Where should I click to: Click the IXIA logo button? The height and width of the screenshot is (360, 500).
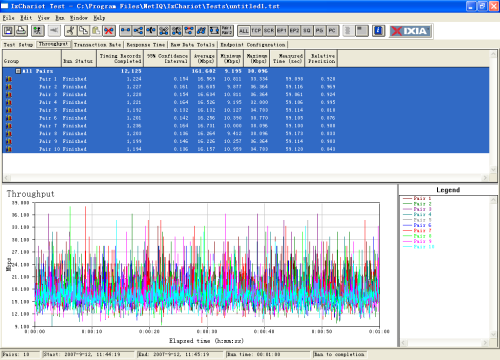[410, 31]
